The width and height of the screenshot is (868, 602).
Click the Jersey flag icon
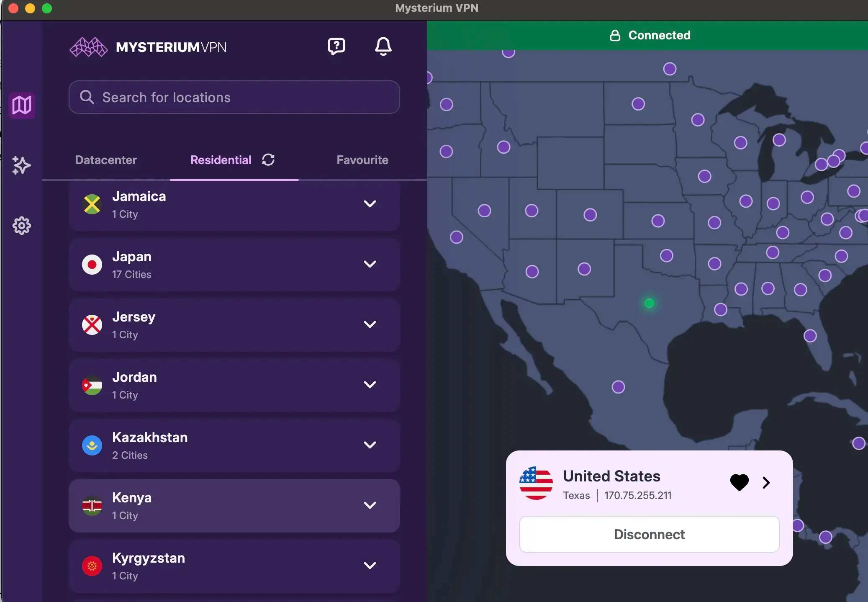point(92,325)
